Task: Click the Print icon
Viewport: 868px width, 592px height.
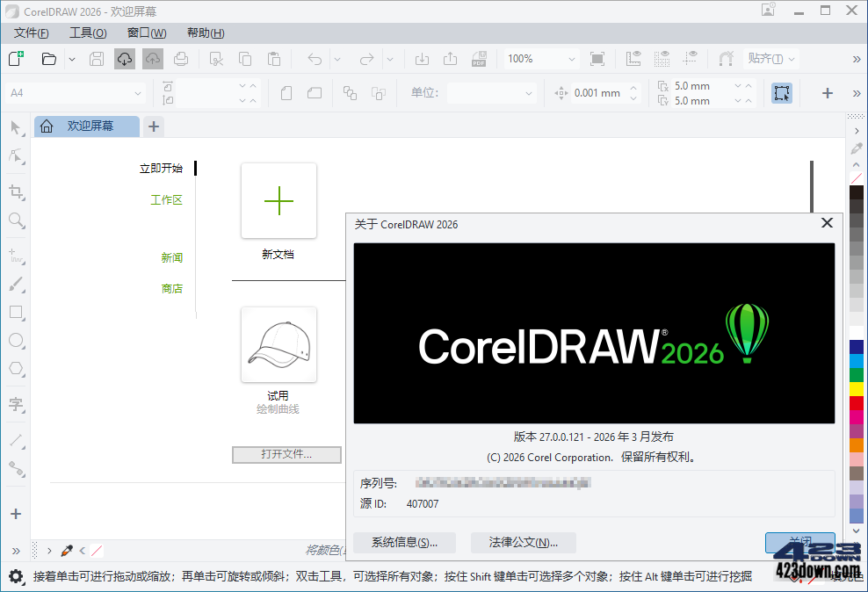Action: click(x=182, y=58)
